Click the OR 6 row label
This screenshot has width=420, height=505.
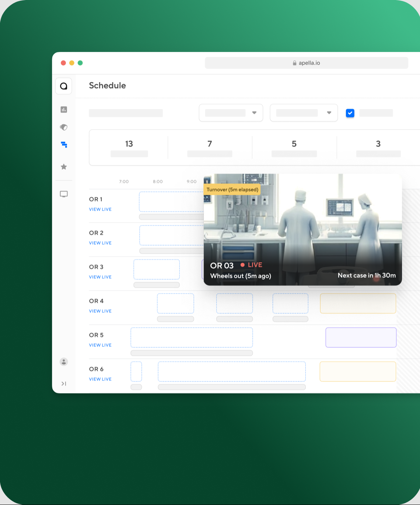click(x=96, y=369)
